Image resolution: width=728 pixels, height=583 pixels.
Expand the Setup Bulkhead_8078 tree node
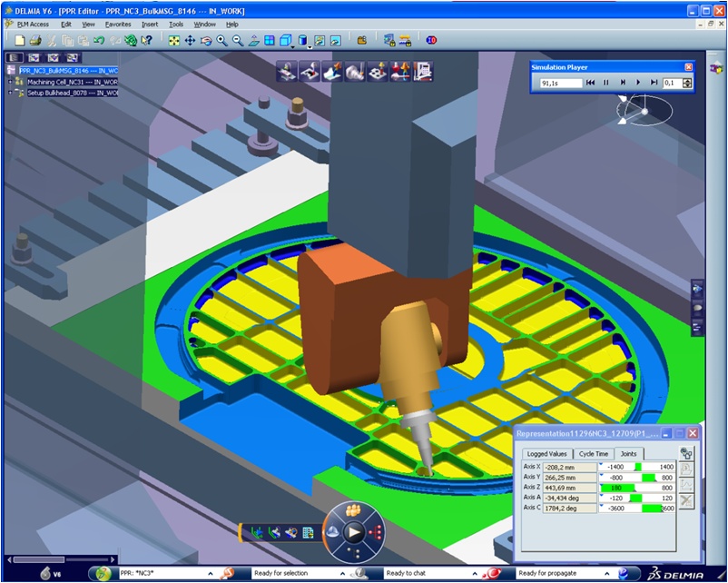(10, 93)
